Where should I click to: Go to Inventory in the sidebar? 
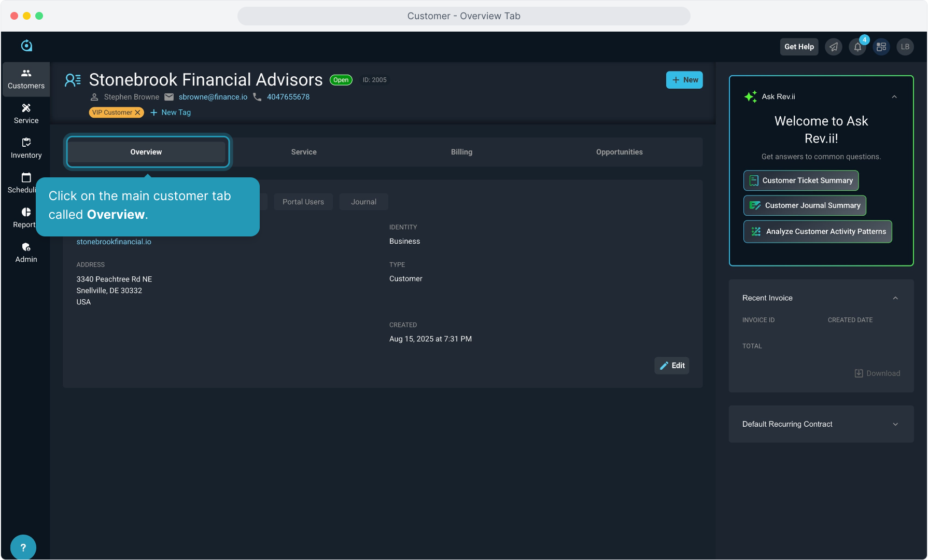[x=26, y=148]
